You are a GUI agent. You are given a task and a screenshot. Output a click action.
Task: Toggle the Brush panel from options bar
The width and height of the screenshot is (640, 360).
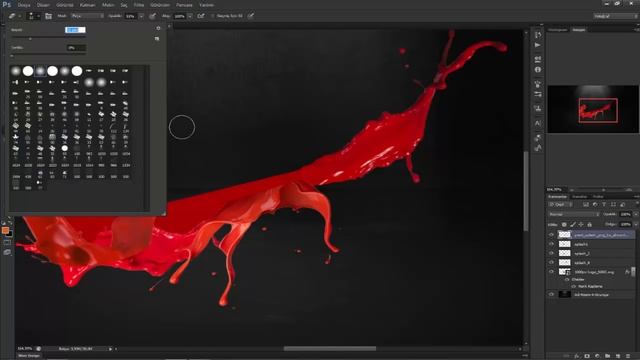pos(49,16)
